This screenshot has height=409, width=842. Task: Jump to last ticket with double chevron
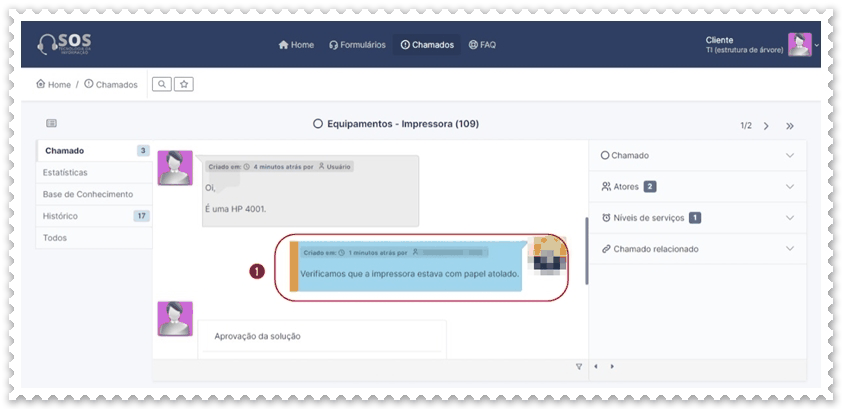point(789,126)
